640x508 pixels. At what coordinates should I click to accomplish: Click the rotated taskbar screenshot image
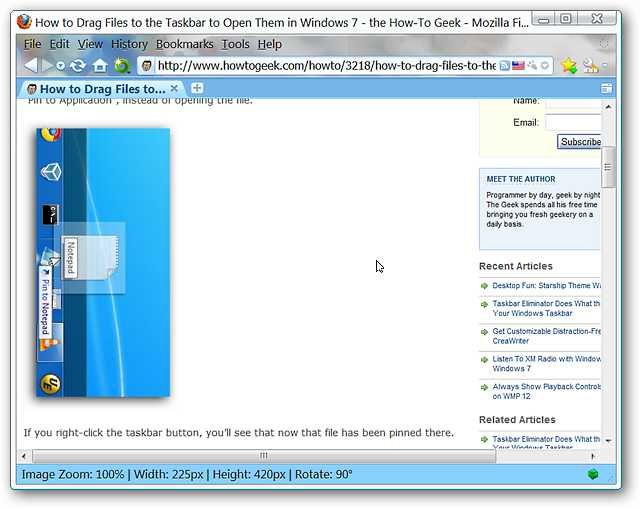[103, 262]
